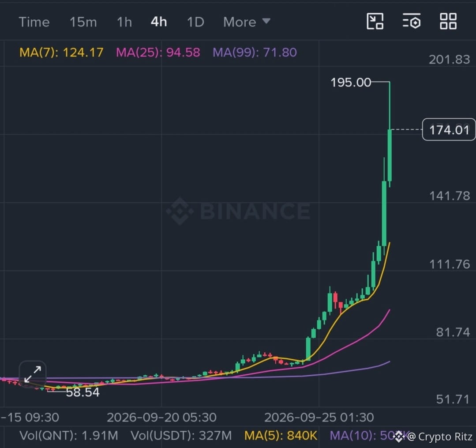Select the Time line-chart view

(34, 22)
